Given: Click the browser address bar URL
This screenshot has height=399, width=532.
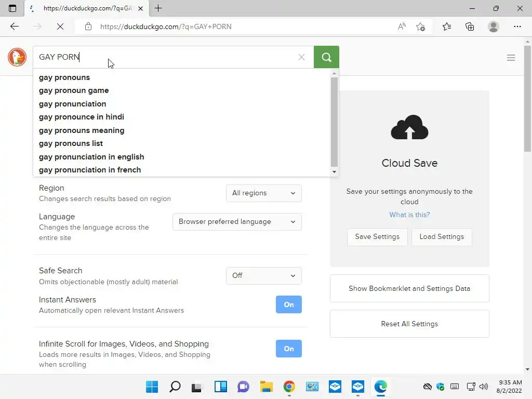Looking at the screenshot, I should tap(166, 26).
